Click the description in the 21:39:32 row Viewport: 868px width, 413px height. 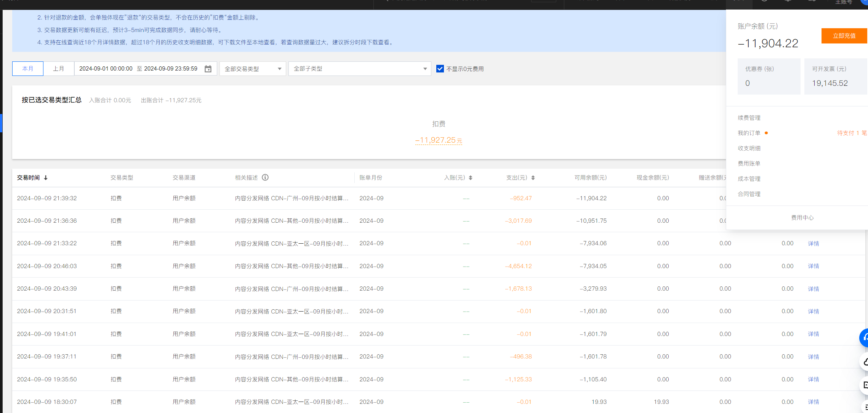tap(291, 198)
